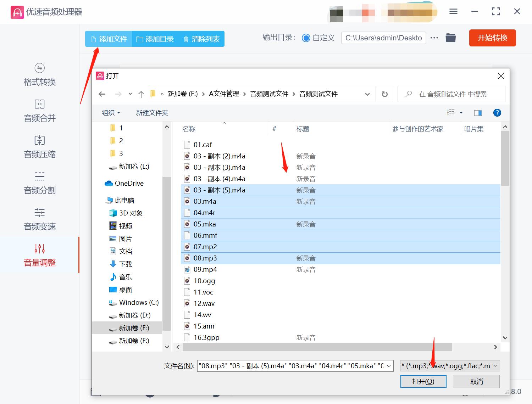
Task: Click the 打开(O) button
Action: (x=423, y=381)
